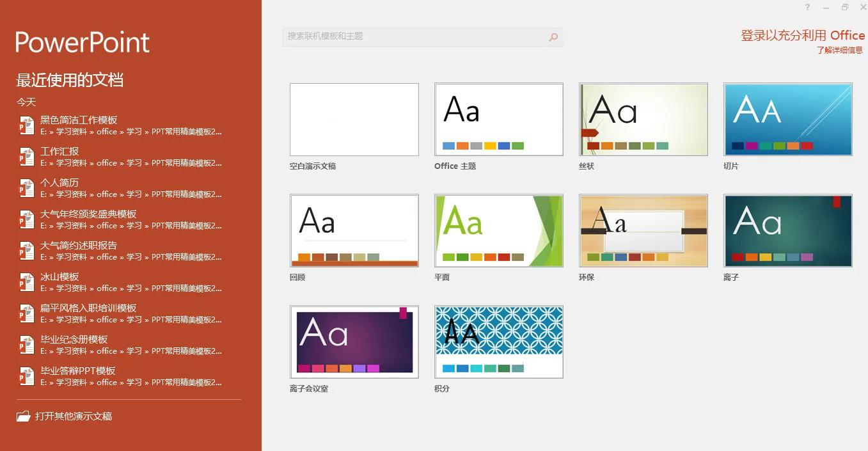Click the 离子会议室 caption text

coord(309,389)
